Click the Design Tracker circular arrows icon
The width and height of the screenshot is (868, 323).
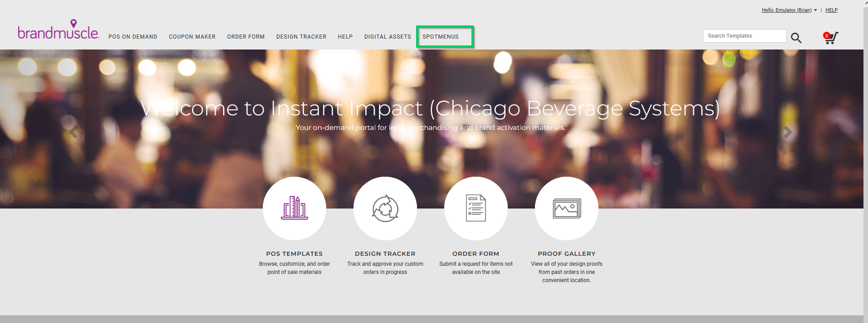pyautogui.click(x=385, y=209)
